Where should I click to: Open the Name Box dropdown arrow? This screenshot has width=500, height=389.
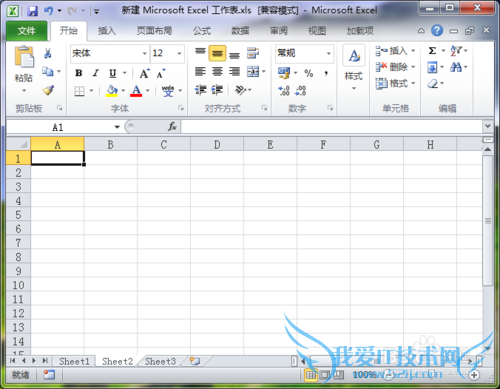[117, 127]
